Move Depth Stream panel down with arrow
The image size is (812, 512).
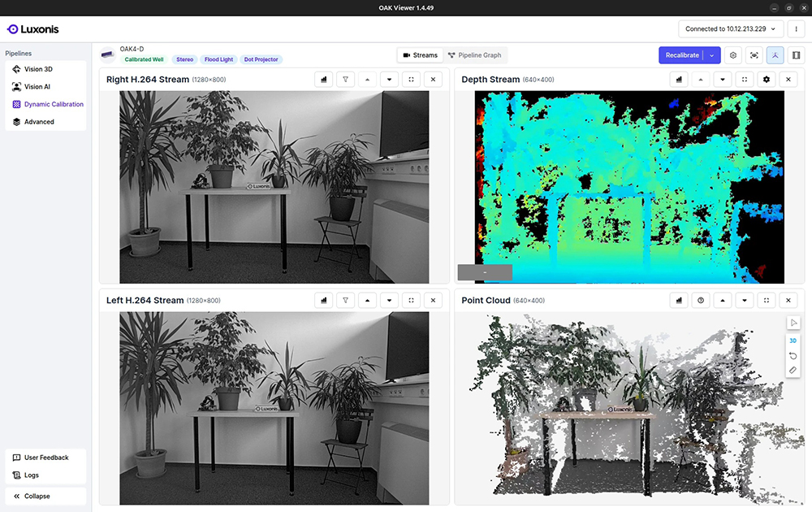tap(722, 80)
